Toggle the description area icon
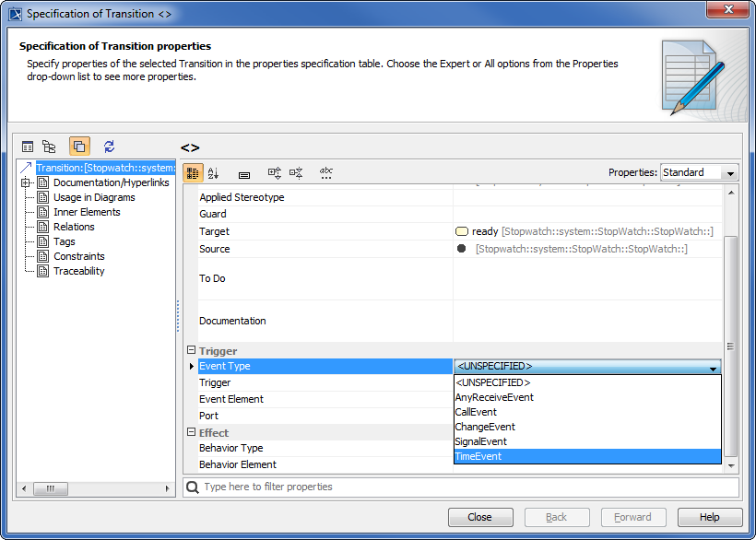The width and height of the screenshot is (756, 540). pos(244,173)
